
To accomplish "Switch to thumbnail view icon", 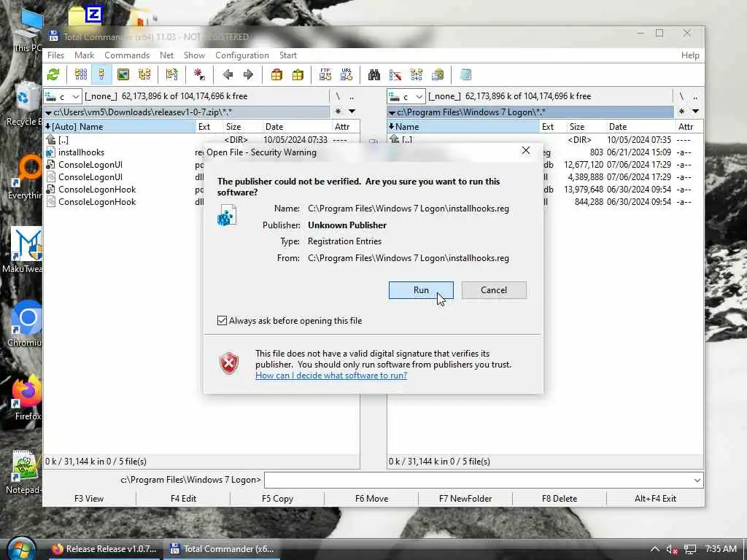I will point(123,74).
